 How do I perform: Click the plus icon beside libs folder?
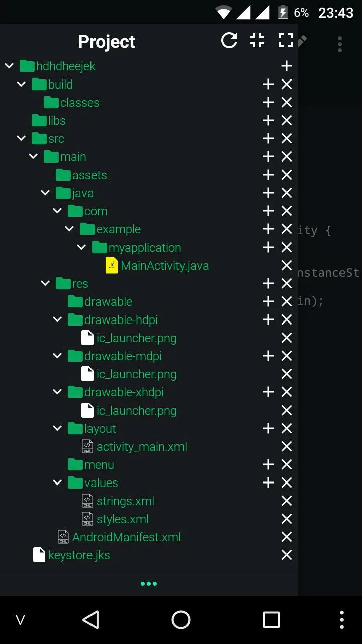click(268, 120)
